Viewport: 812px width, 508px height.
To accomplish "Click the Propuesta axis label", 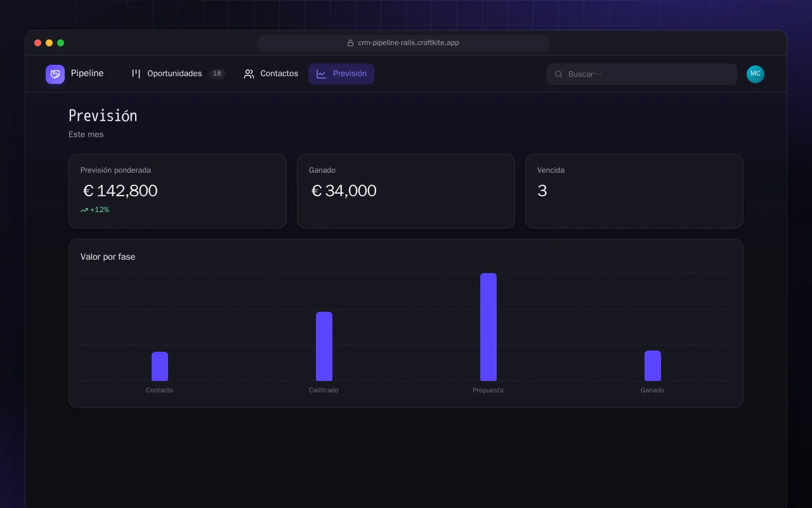I will (x=488, y=390).
